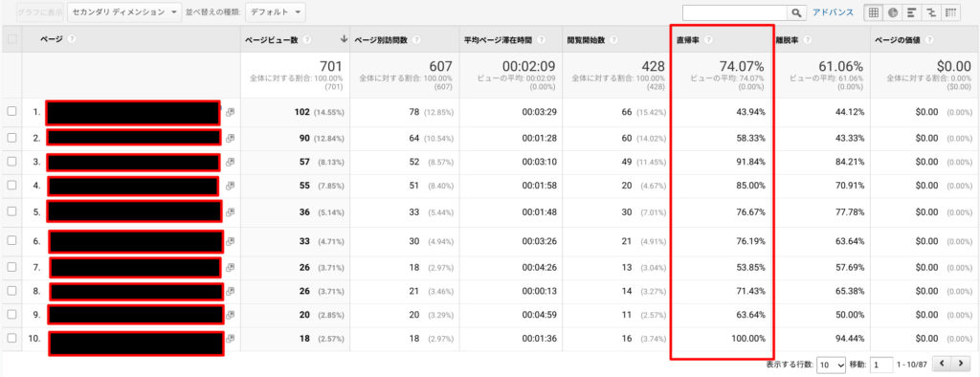Click help icon beside 直帰率 header
The height and width of the screenshot is (377, 980).
click(x=708, y=39)
